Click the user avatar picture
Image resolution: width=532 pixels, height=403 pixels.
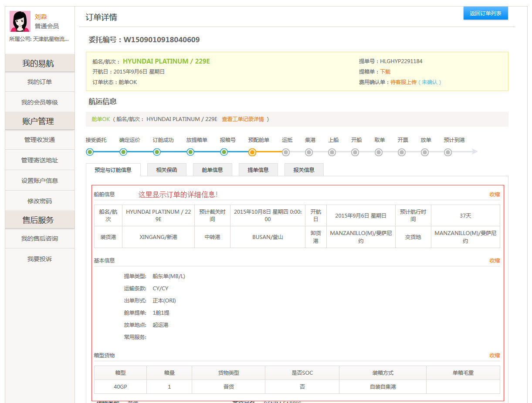click(20, 21)
